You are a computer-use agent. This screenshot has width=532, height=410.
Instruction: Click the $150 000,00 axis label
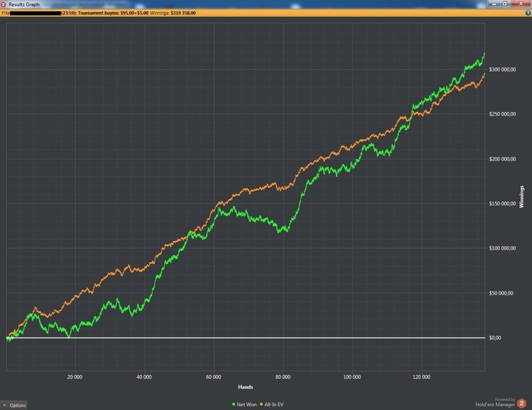[502, 203]
